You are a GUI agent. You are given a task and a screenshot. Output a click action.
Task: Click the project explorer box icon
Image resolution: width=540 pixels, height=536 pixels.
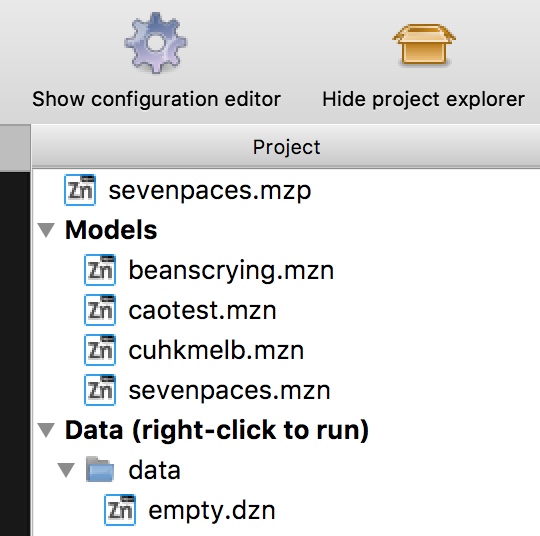coord(424,44)
